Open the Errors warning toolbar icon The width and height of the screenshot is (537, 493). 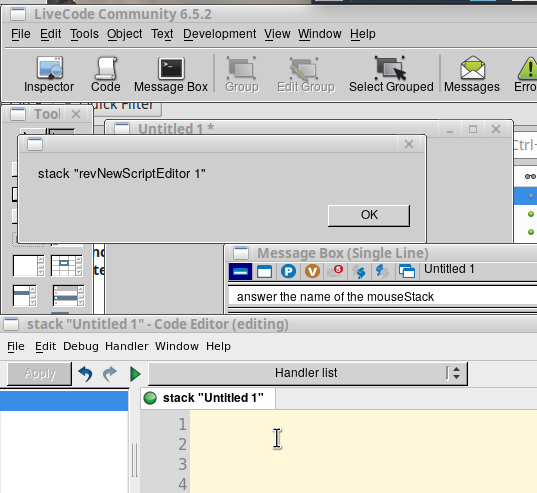pos(526,75)
